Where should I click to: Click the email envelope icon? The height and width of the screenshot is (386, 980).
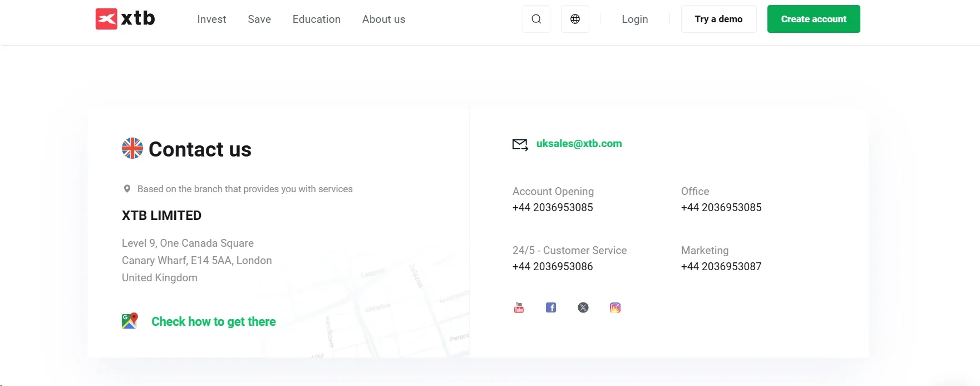tap(520, 145)
